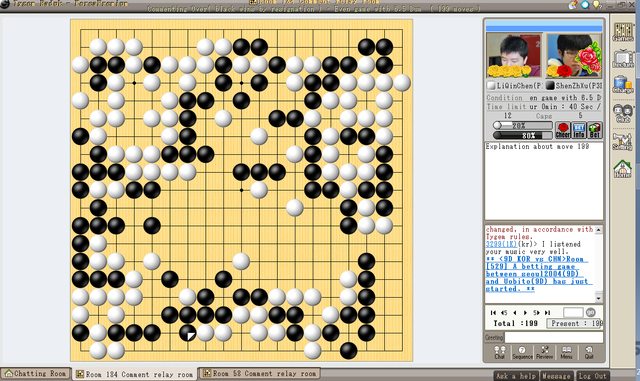Click the LiQinChen player name
This screenshot has width=640, height=381.
[x=519, y=86]
